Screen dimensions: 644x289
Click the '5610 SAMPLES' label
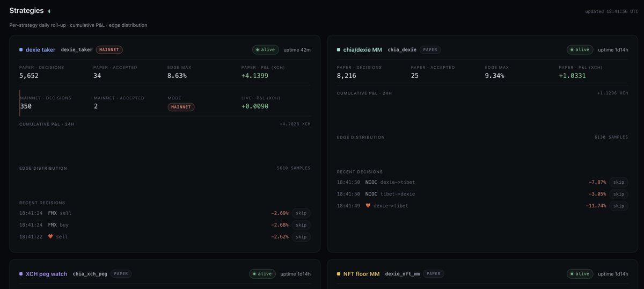294,168
